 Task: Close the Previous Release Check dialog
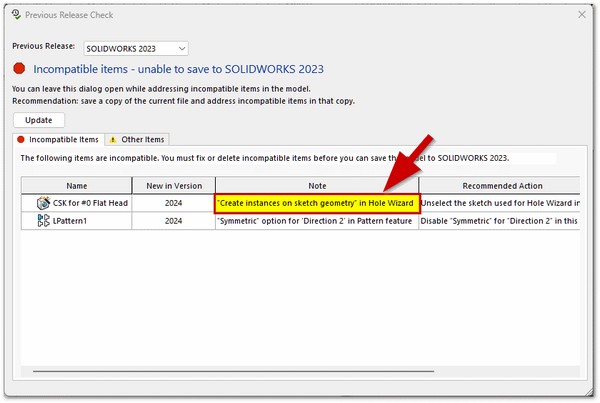pos(582,15)
